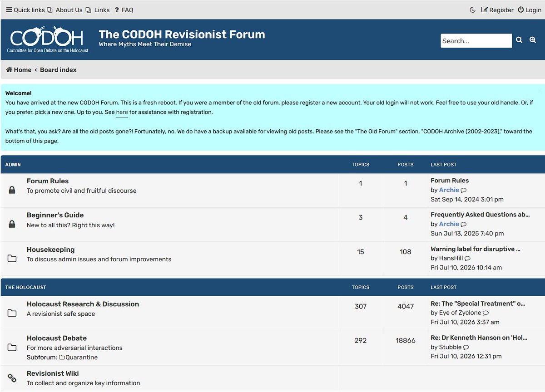Viewport: 545px width, 392px height.
Task: Focus the Search input field
Action: pyautogui.click(x=476, y=40)
